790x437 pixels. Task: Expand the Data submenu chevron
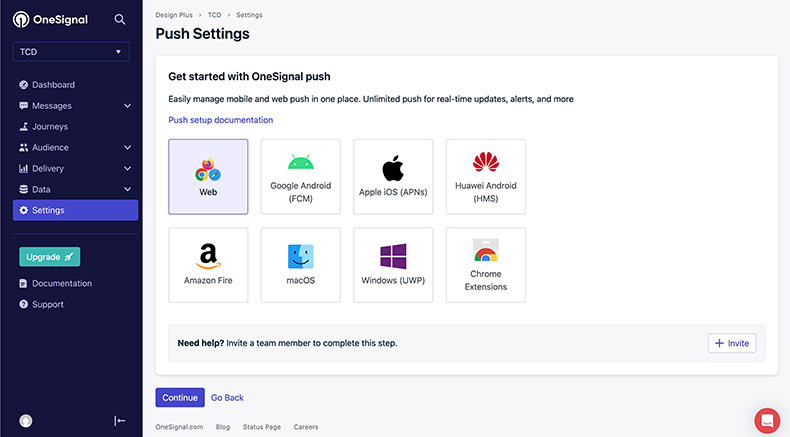[x=127, y=190]
